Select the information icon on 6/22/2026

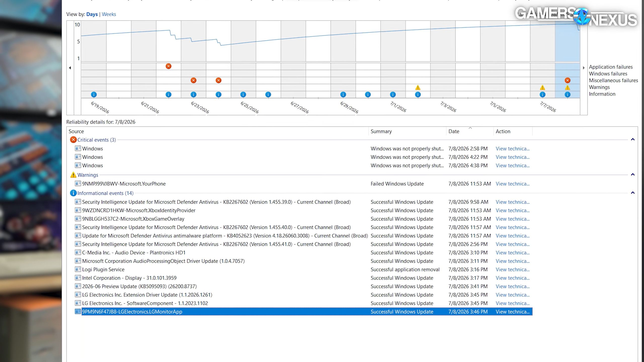click(x=169, y=95)
